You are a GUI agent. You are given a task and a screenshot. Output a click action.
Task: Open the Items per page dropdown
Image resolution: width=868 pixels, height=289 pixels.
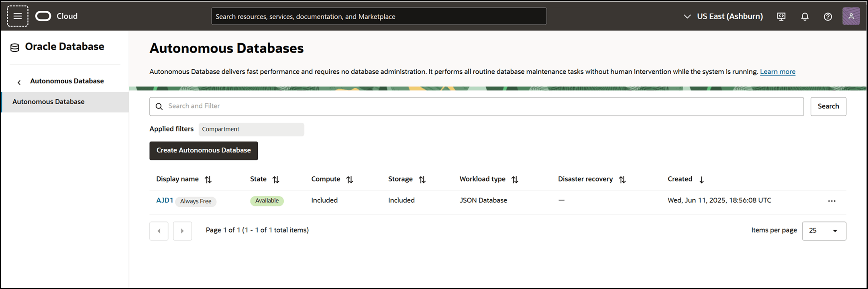(824, 231)
